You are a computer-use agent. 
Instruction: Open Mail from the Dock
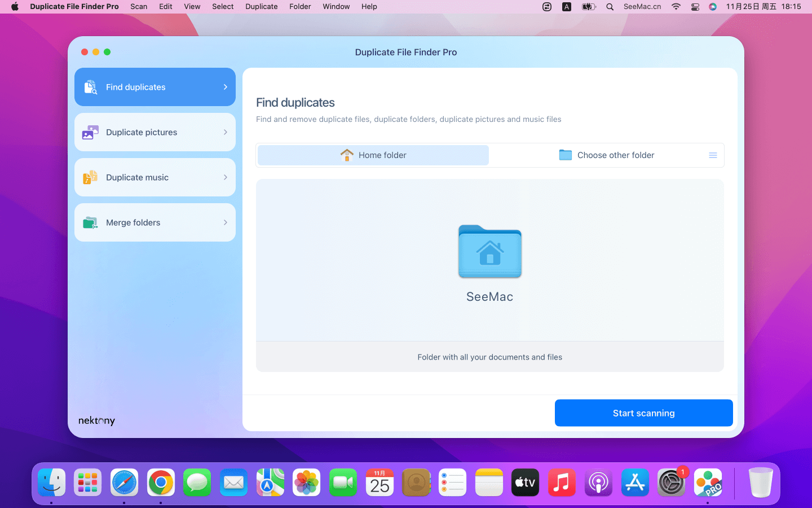coord(234,483)
